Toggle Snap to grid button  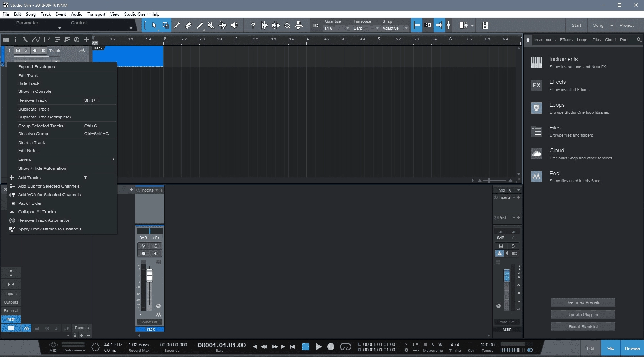417,25
